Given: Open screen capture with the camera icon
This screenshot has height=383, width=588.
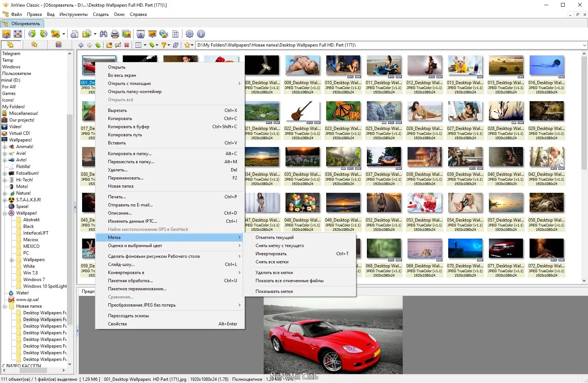Looking at the screenshot, I should coord(141,34).
